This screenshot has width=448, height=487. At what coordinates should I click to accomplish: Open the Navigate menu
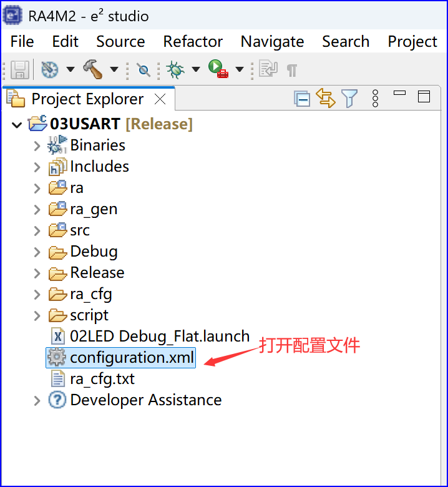tap(272, 42)
